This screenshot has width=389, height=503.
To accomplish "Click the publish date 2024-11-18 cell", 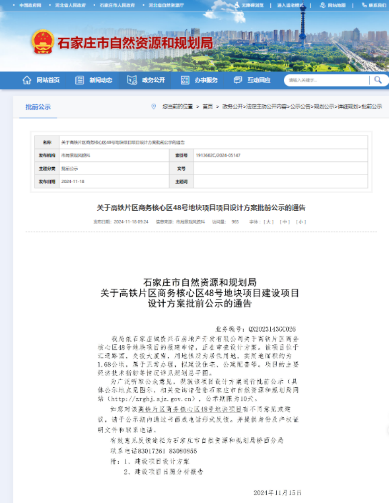I will pyautogui.click(x=114, y=181).
